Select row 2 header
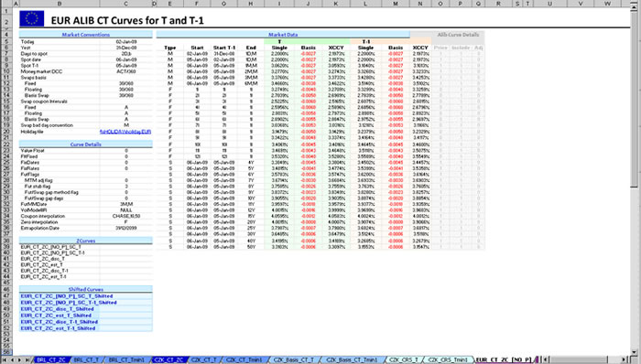This screenshot has height=364, width=641. 6,21
